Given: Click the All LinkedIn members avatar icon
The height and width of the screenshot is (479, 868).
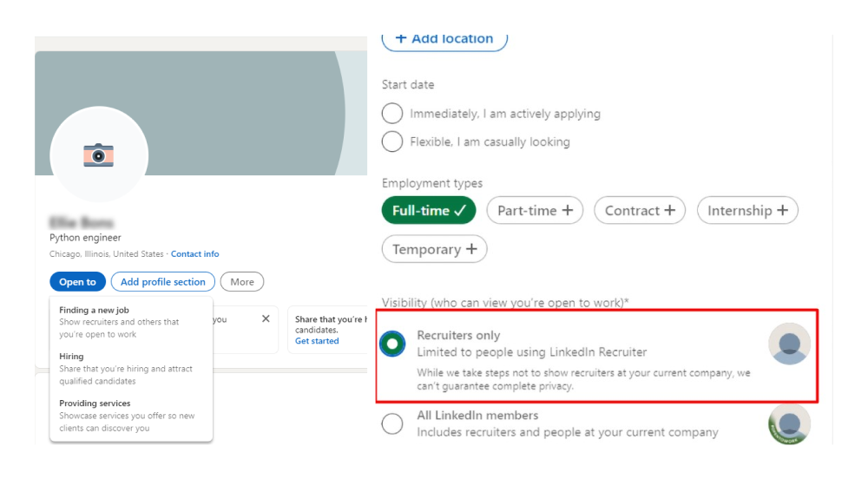Looking at the screenshot, I should click(x=789, y=424).
